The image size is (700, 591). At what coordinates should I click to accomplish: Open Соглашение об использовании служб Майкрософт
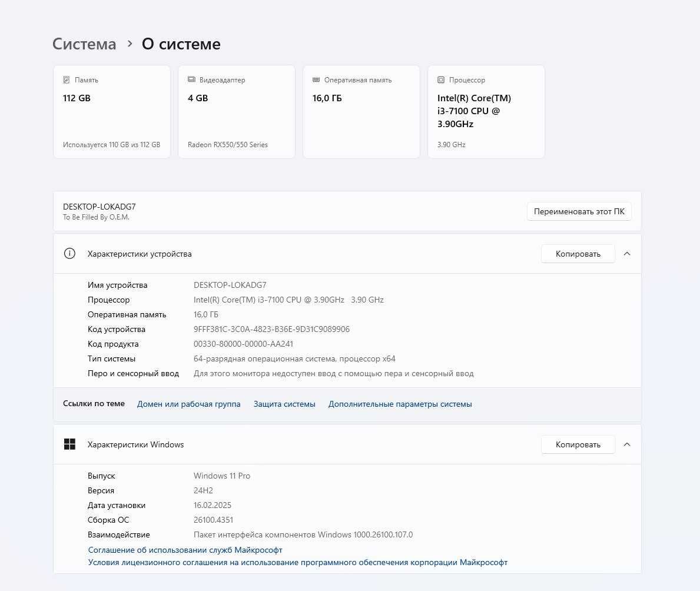185,550
